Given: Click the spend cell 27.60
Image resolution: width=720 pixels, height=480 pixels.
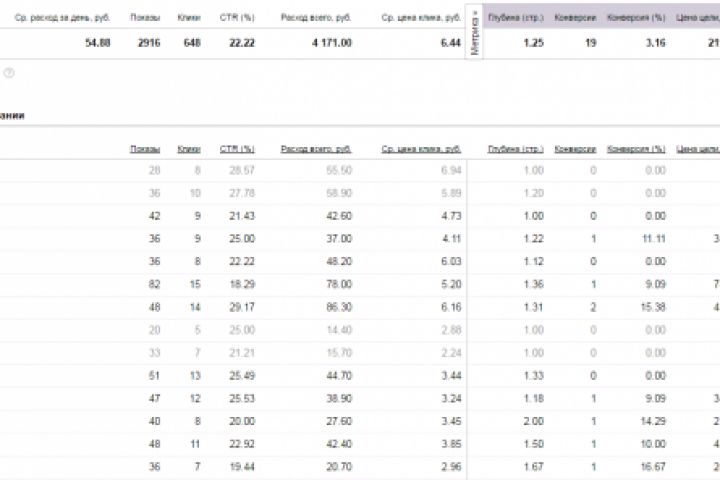Looking at the screenshot, I should [339, 421].
